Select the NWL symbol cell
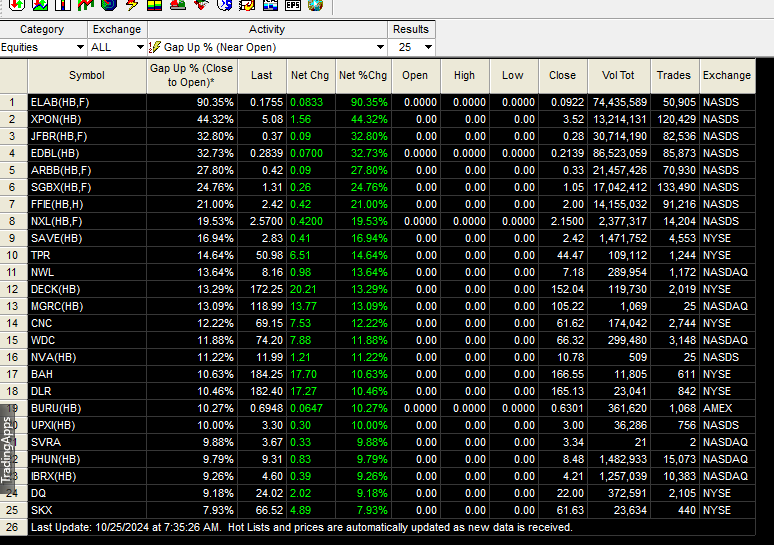 pyautogui.click(x=87, y=272)
